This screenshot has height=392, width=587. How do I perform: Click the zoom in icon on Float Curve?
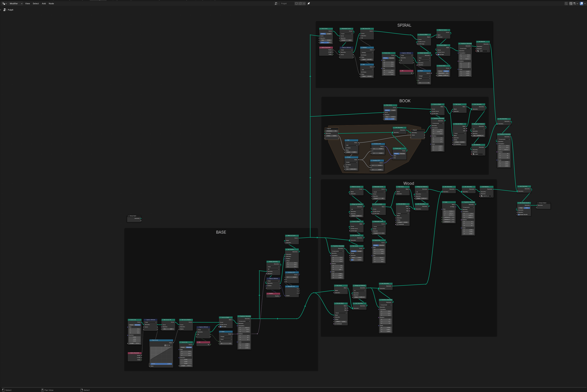pos(165,345)
